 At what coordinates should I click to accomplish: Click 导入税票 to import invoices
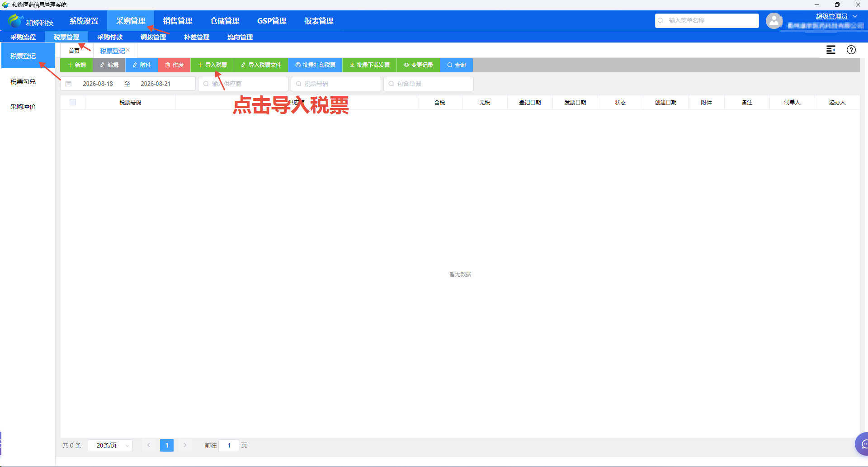[212, 65]
